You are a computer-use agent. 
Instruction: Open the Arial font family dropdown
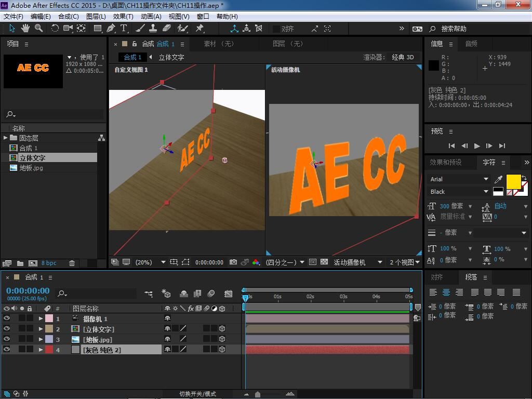[x=459, y=179]
